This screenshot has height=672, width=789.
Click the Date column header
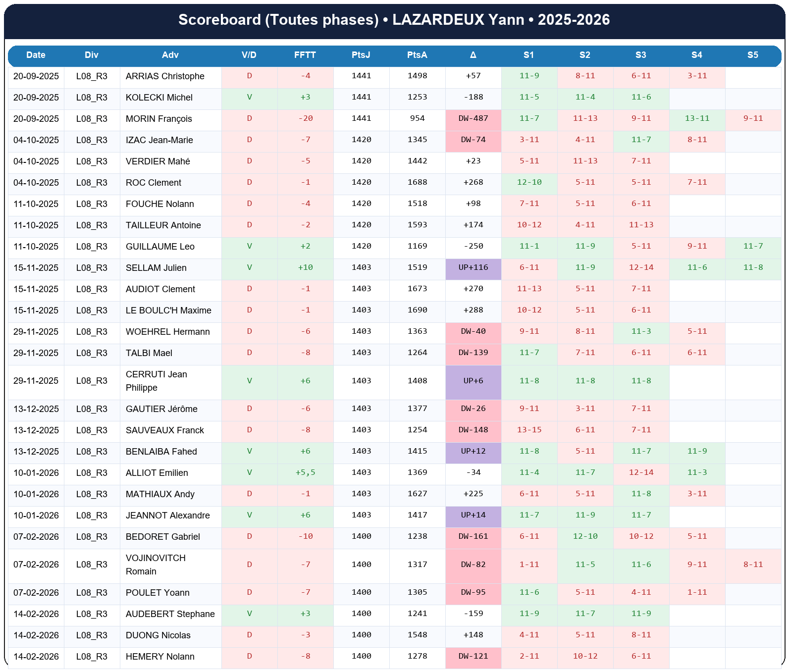coord(36,55)
